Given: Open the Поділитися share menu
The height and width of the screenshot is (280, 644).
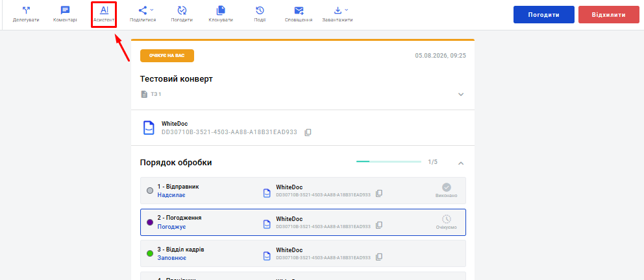Looking at the screenshot, I should click(x=143, y=14).
